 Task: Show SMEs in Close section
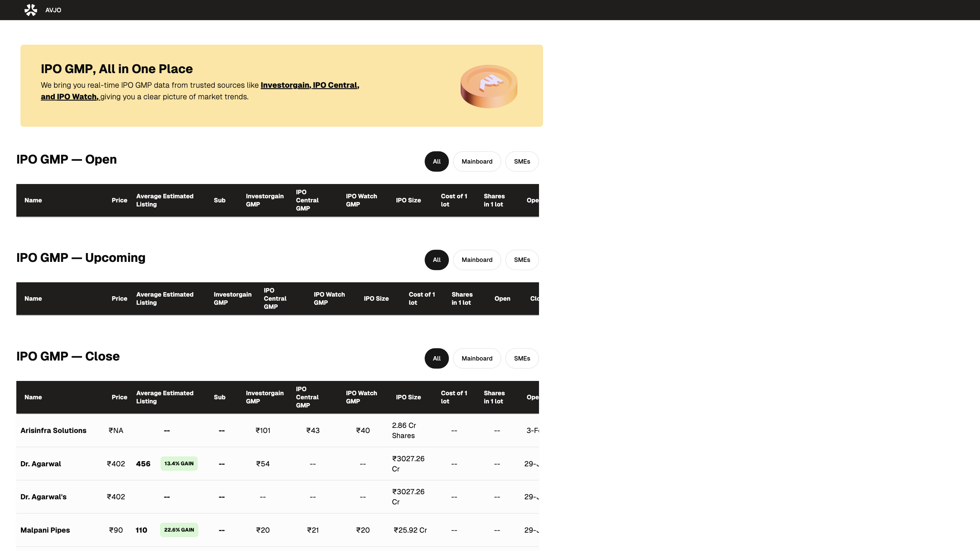click(522, 358)
